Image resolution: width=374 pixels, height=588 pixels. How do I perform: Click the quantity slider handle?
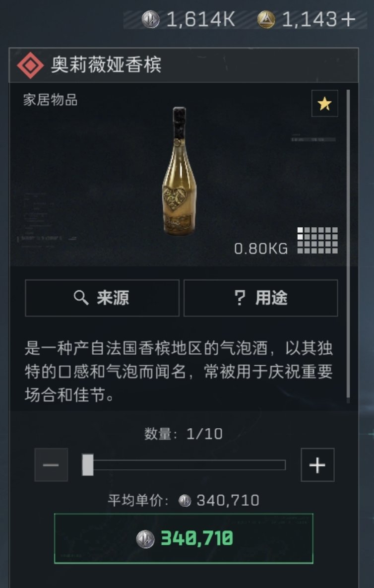tap(88, 465)
